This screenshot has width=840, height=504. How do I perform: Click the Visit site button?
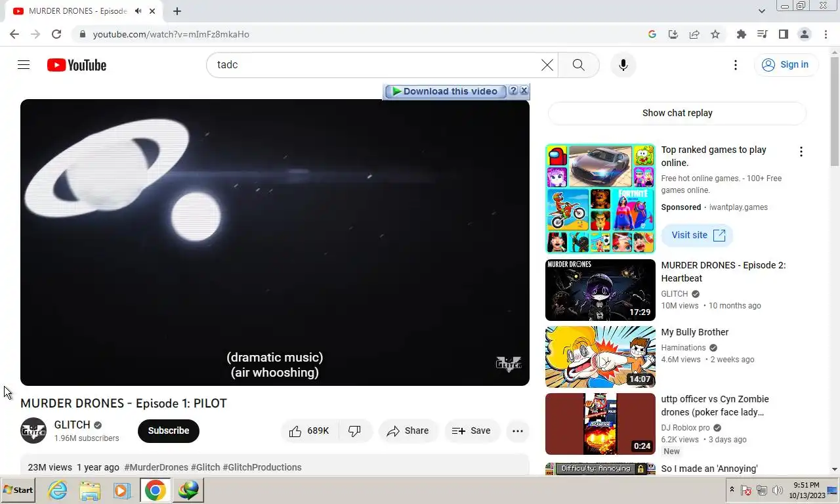click(x=698, y=235)
